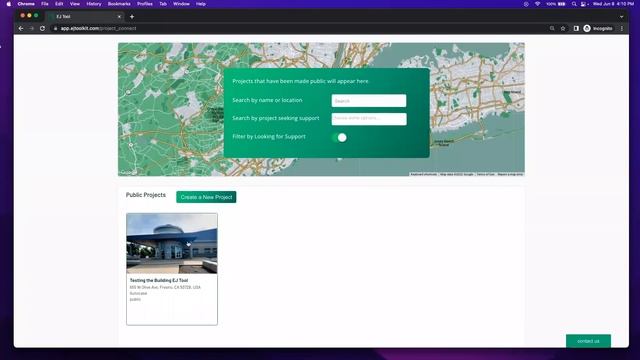
Task: Open the Bookmarks menu
Action: click(x=119, y=4)
